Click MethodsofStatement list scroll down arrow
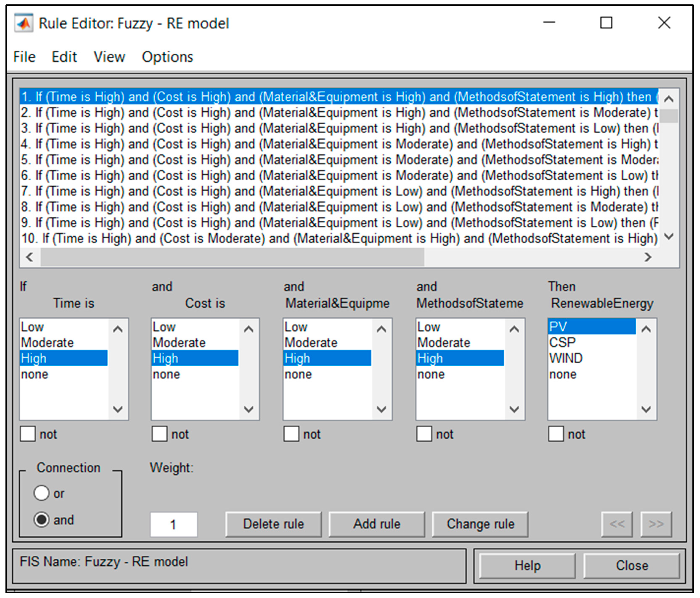The image size is (700, 598). click(514, 409)
